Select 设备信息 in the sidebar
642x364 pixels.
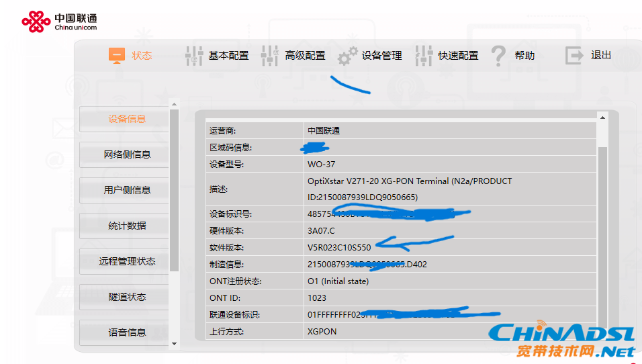[127, 119]
